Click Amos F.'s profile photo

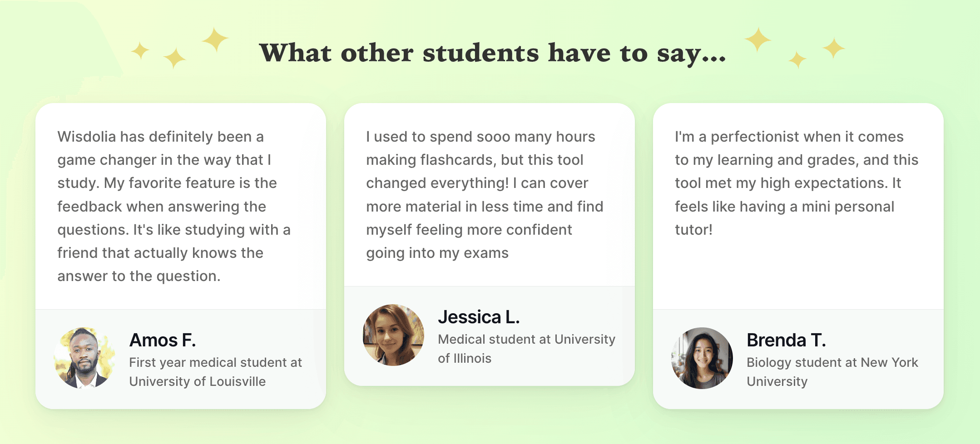pos(84,358)
